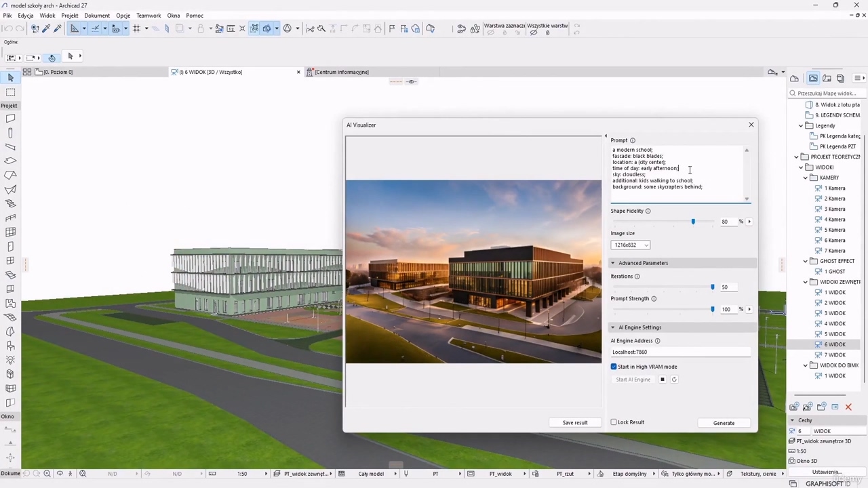
Task: Select the Marquee tool in toolbox
Action: click(10, 92)
